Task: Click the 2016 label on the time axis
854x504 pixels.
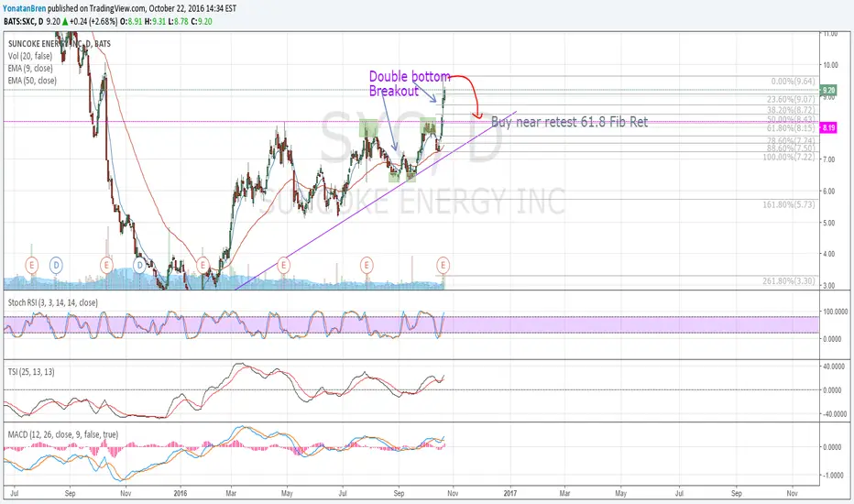Action: point(181,494)
